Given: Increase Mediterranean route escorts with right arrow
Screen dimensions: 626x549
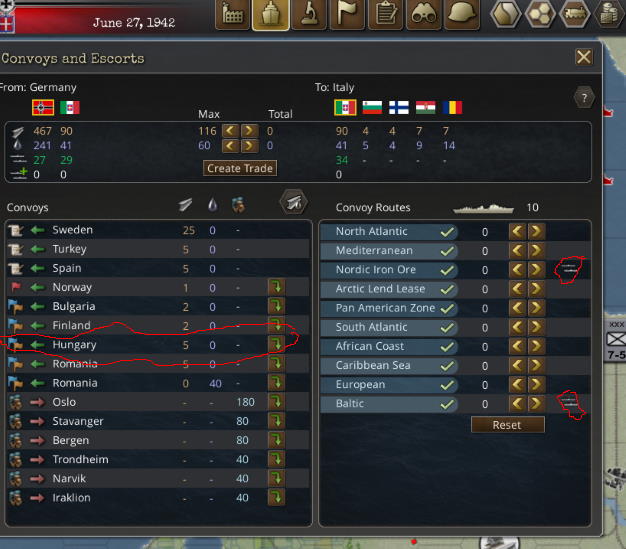Looking at the screenshot, I should tap(536, 251).
